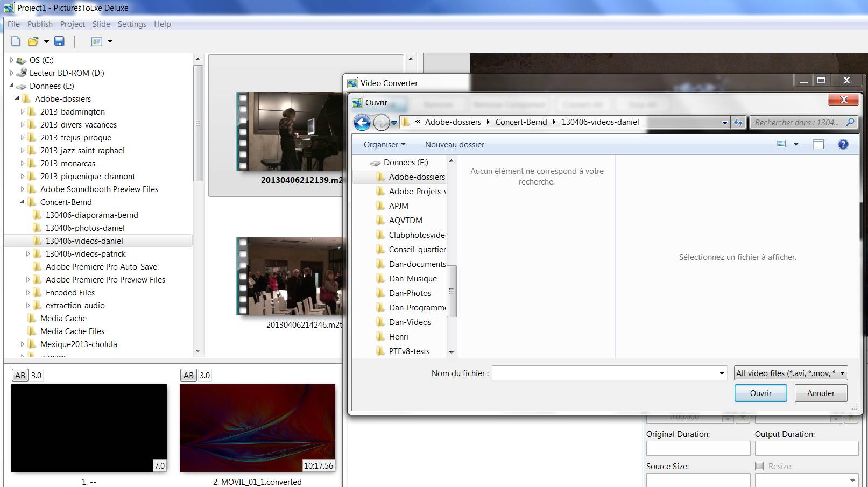Click the Nouveau dossier button
The height and width of the screenshot is (487, 868).
454,144
